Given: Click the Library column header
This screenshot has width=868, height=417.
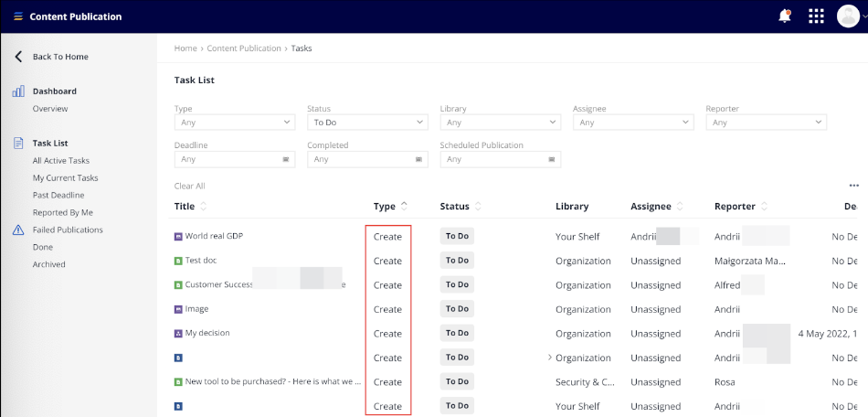Looking at the screenshot, I should [x=572, y=207].
